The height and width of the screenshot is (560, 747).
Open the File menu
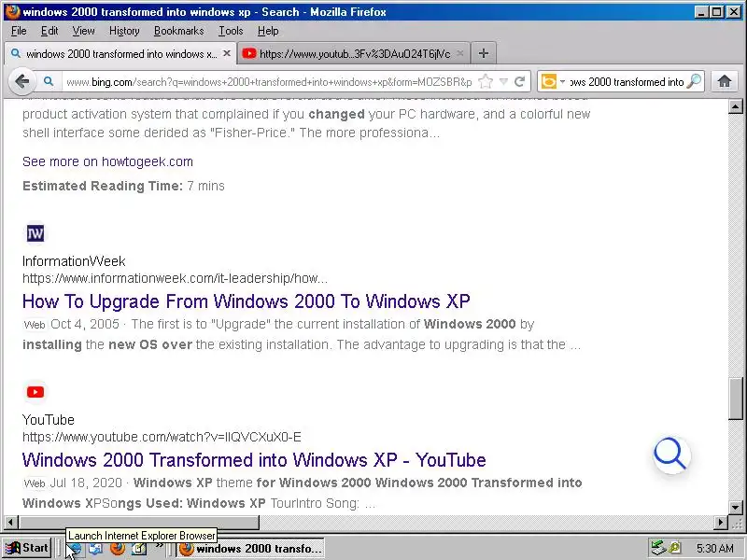[19, 31]
